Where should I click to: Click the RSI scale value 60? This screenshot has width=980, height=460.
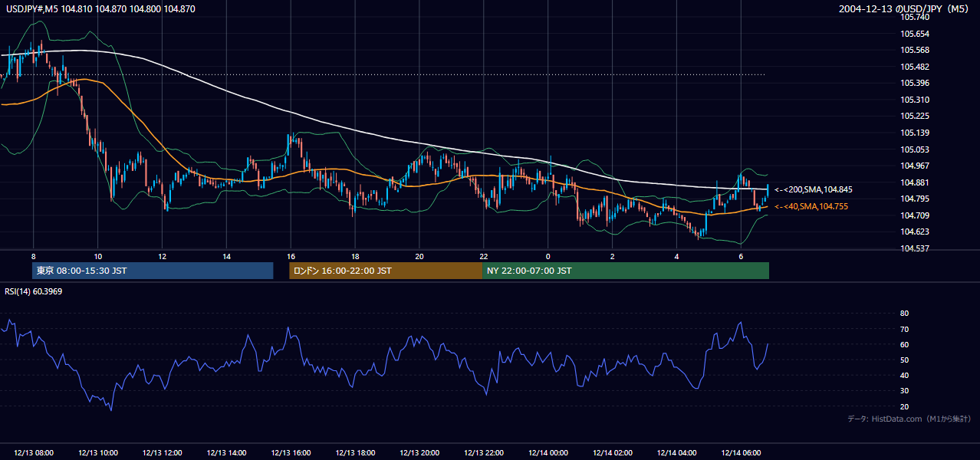[904, 344]
